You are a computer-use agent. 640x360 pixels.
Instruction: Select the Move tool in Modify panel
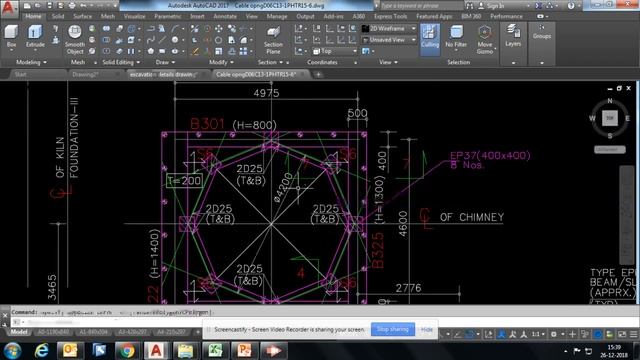(x=219, y=29)
